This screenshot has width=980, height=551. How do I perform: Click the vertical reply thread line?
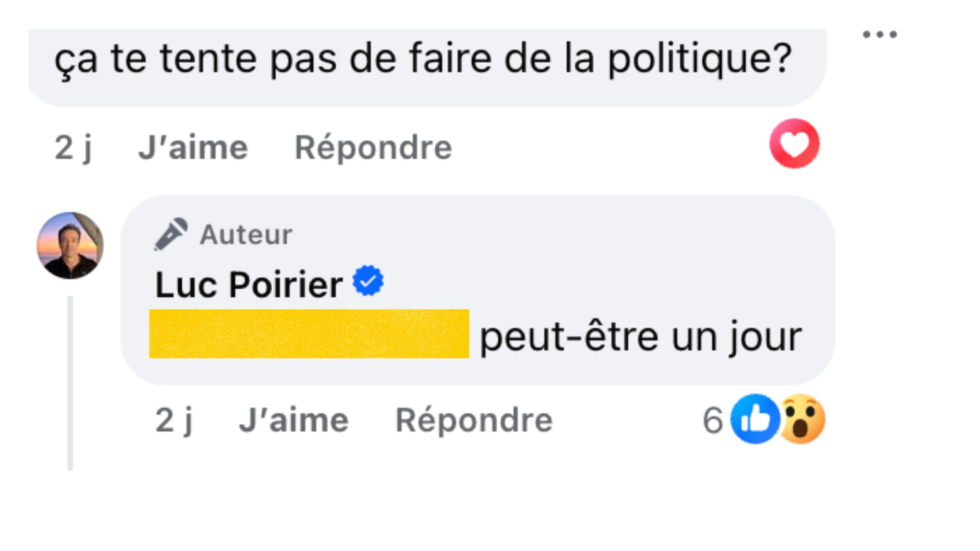(x=70, y=383)
